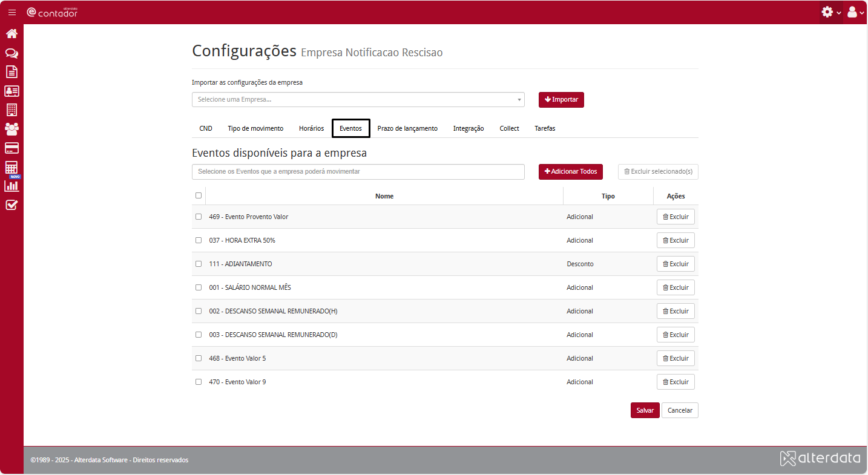Open the bar chart reports sidebar icon
Viewport: 868px width, 475px height.
[x=12, y=186]
